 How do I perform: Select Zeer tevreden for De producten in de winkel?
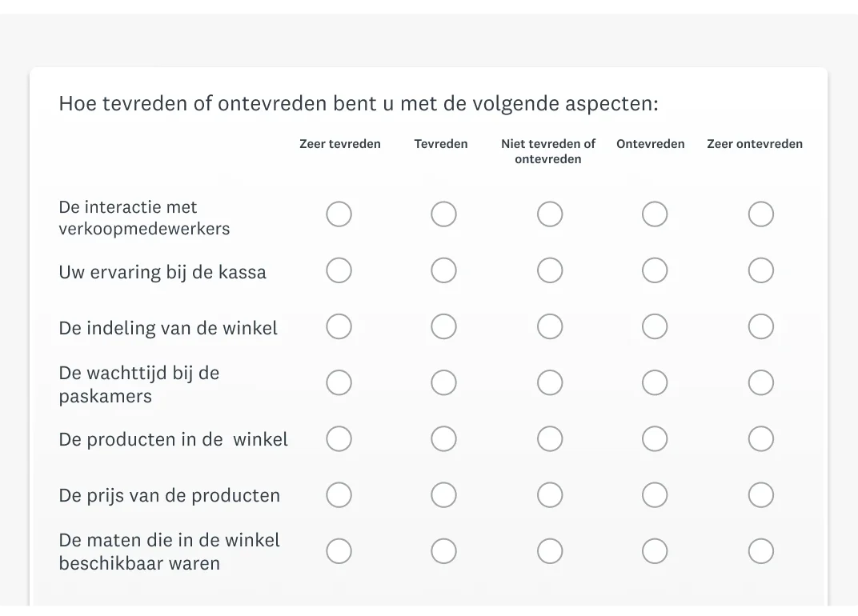click(x=339, y=438)
